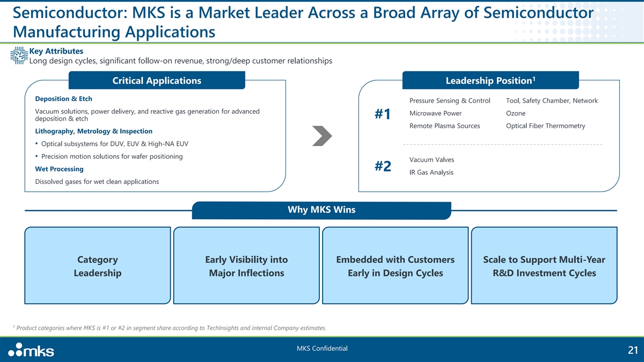Click the Leadership Position header tab
This screenshot has height=362, width=644.
[490, 80]
